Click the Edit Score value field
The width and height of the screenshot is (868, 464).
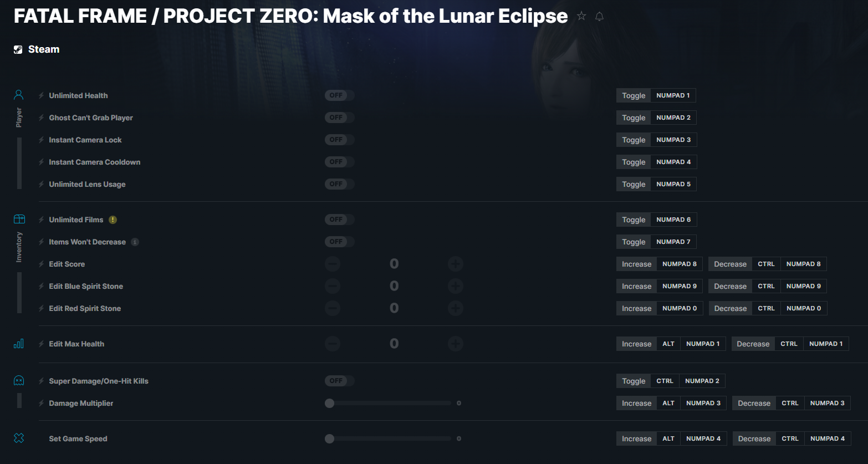[x=394, y=264]
